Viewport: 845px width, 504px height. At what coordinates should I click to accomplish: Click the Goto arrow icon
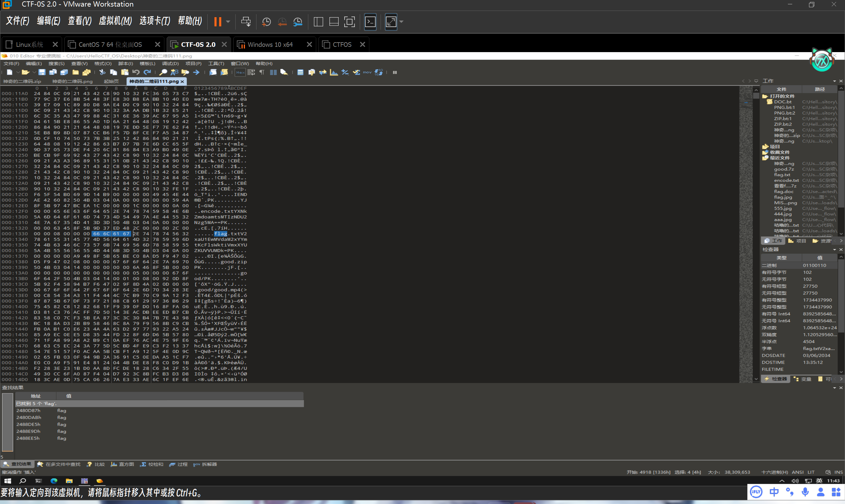tap(196, 72)
